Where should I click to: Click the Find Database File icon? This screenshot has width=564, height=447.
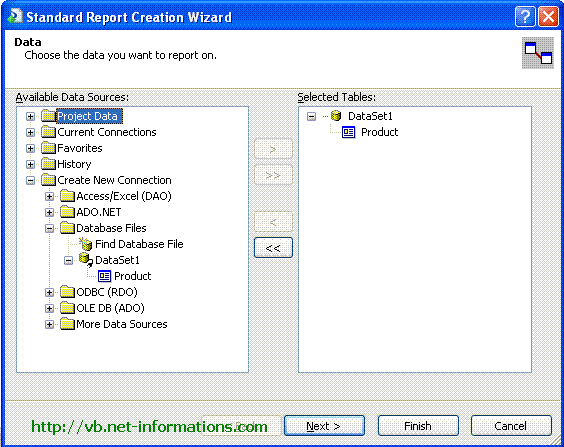tap(86, 244)
